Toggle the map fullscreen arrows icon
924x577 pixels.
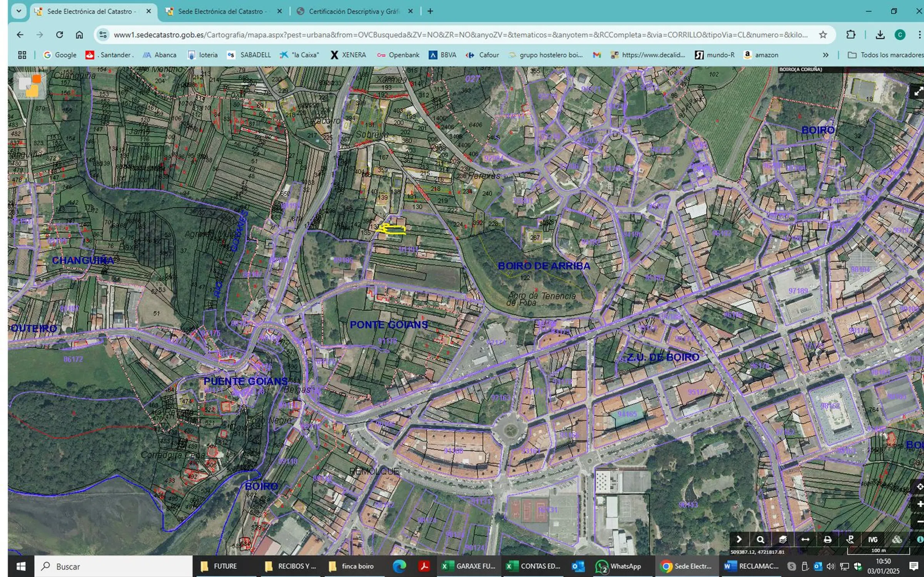point(918,91)
